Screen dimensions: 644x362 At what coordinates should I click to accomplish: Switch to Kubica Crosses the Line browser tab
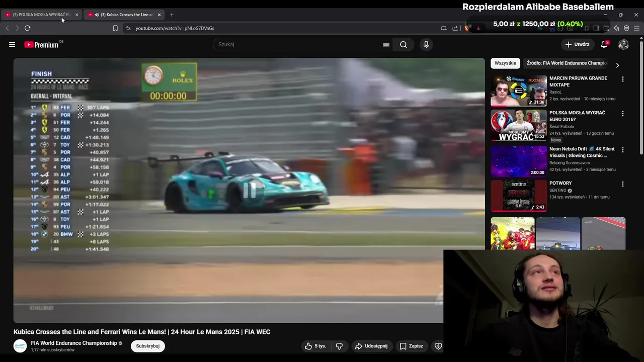click(124, 15)
